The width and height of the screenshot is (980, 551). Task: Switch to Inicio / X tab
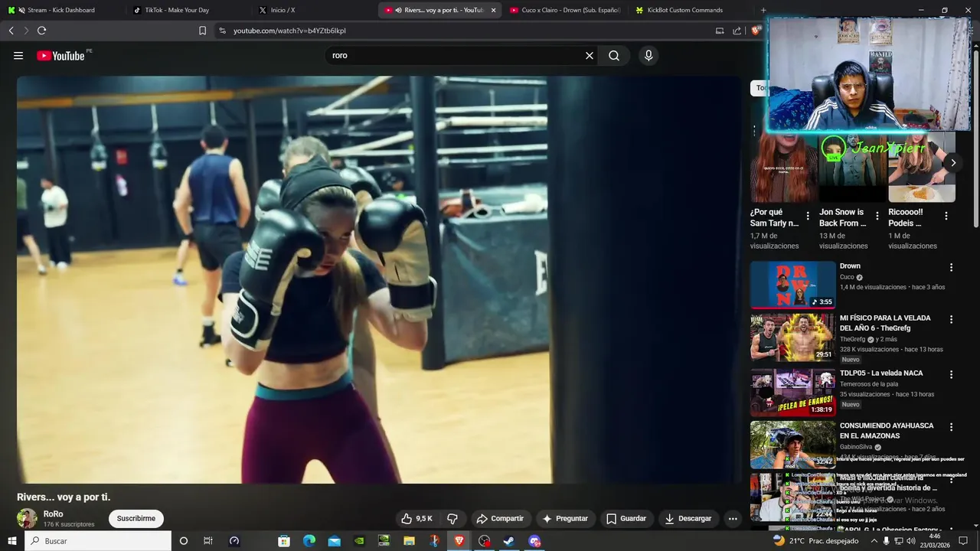click(x=310, y=10)
